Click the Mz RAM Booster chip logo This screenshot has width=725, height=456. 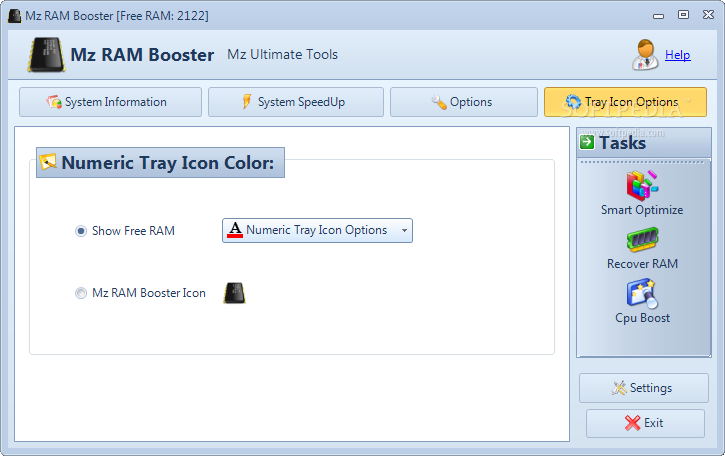[x=46, y=55]
